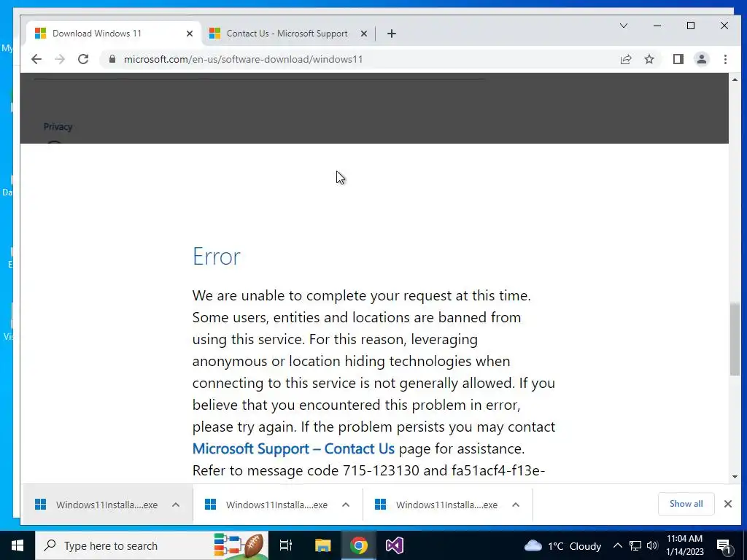Close the Download Windows 11 tab
This screenshot has width=747, height=560.
[x=190, y=34]
